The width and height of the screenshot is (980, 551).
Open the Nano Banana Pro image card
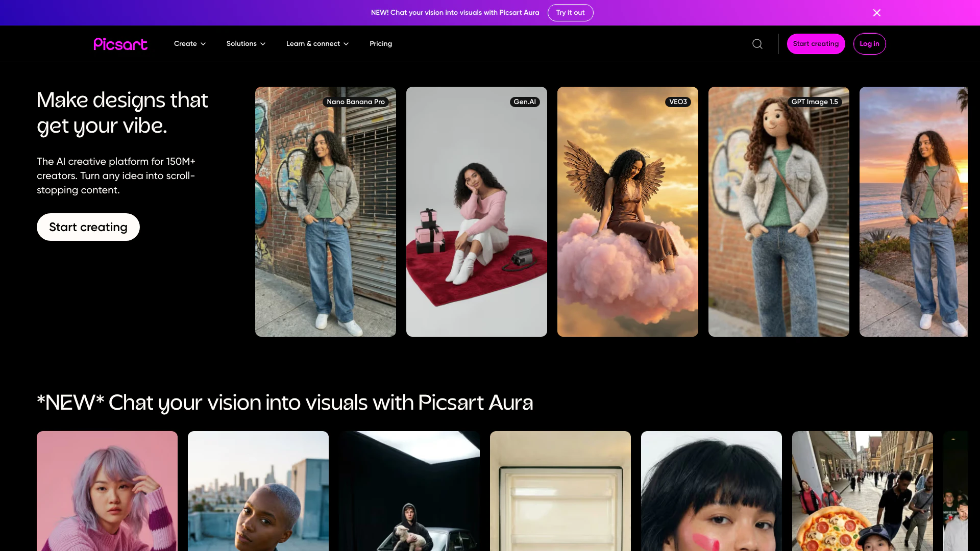[326, 212]
